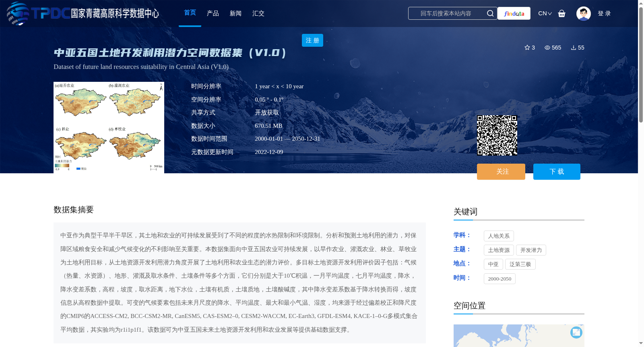The height and width of the screenshot is (347, 644).
Task: Select the 首页 menu tab
Action: click(x=190, y=13)
